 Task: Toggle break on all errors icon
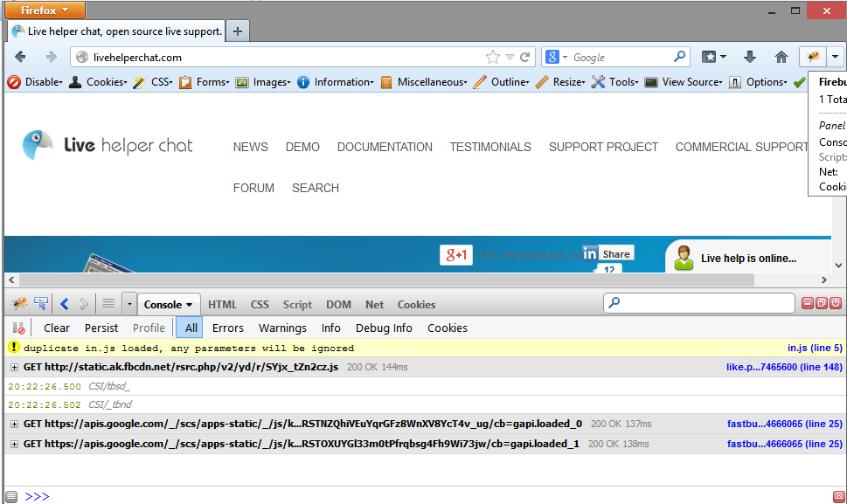19,328
